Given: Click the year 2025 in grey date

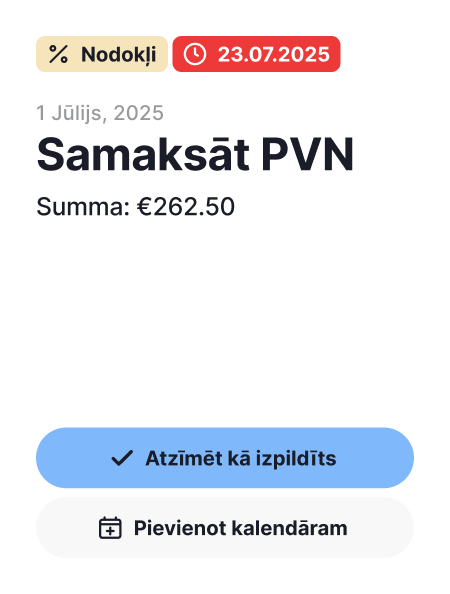Looking at the screenshot, I should [139, 113].
